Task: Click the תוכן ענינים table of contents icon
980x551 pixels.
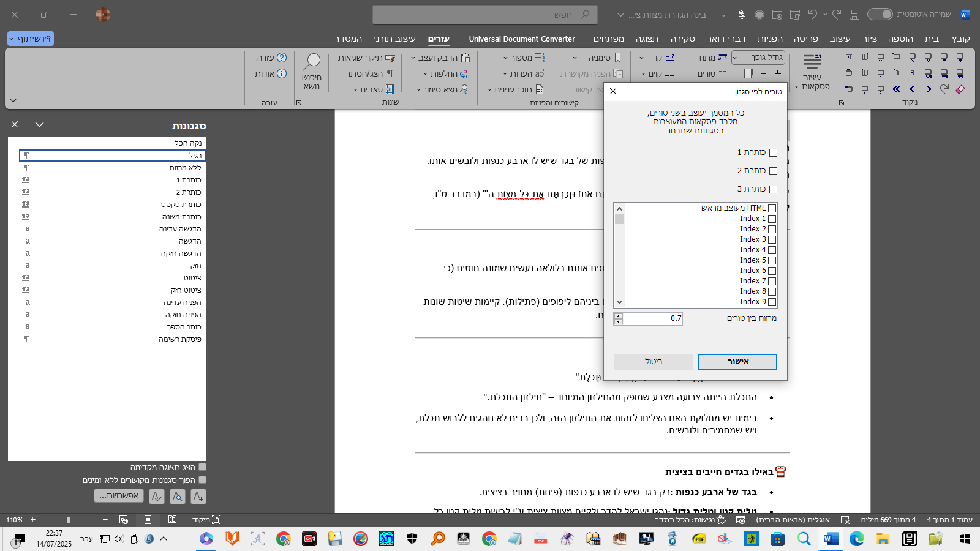Action: pyautogui.click(x=540, y=89)
